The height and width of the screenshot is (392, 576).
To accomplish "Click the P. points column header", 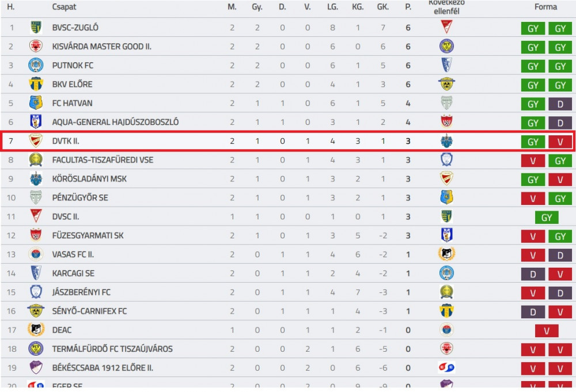I will coord(408,7).
